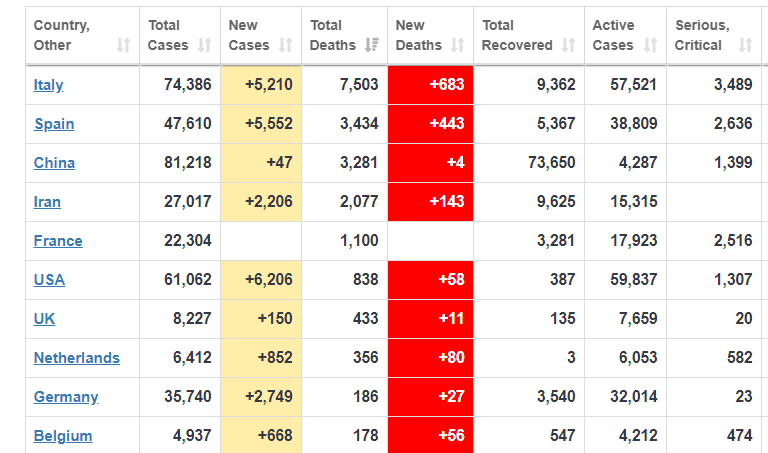
Task: Toggle Total Deaths sort order icon
Action: 371,45
